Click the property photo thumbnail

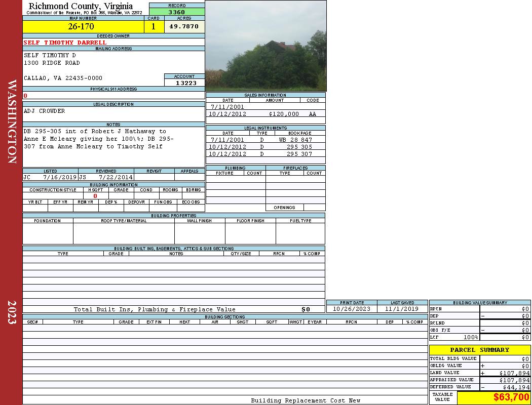point(265,46)
